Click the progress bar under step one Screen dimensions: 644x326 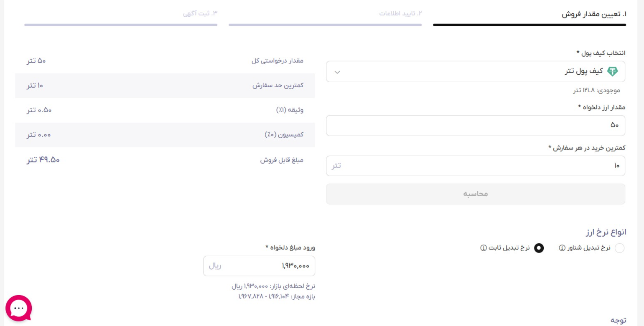coord(529,25)
